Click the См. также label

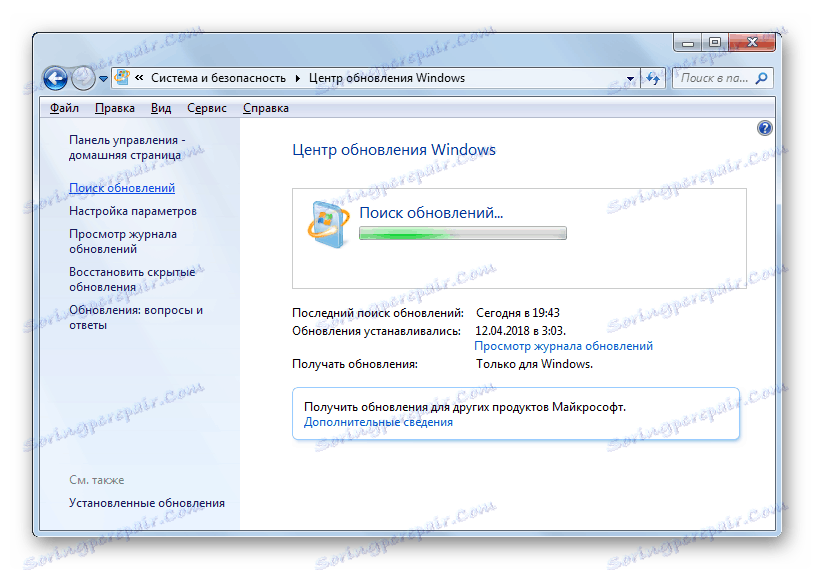coord(97,480)
